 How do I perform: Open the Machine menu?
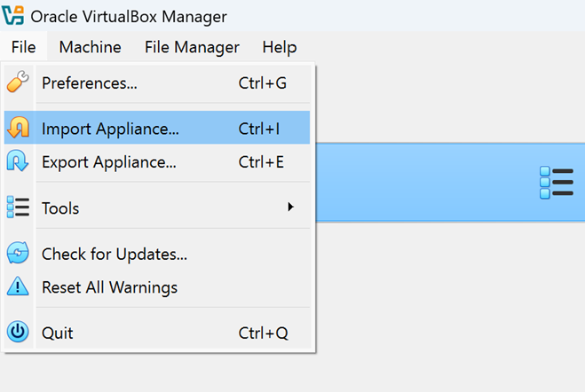pyautogui.click(x=90, y=48)
